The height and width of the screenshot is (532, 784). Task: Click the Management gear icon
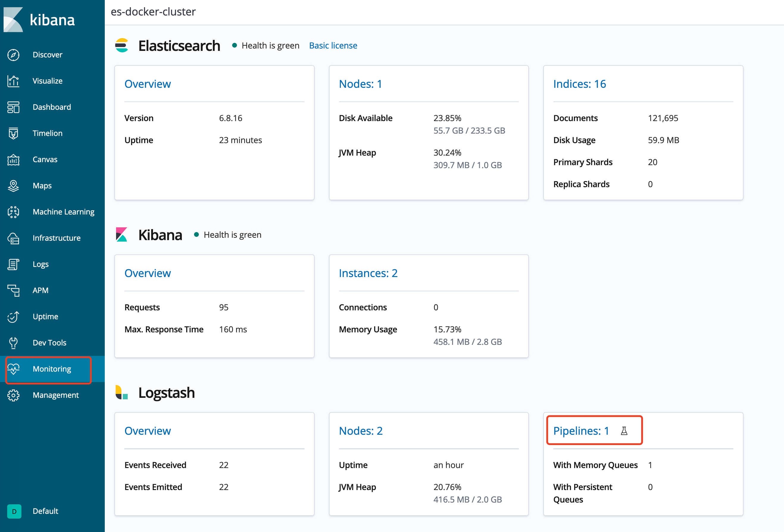13,395
